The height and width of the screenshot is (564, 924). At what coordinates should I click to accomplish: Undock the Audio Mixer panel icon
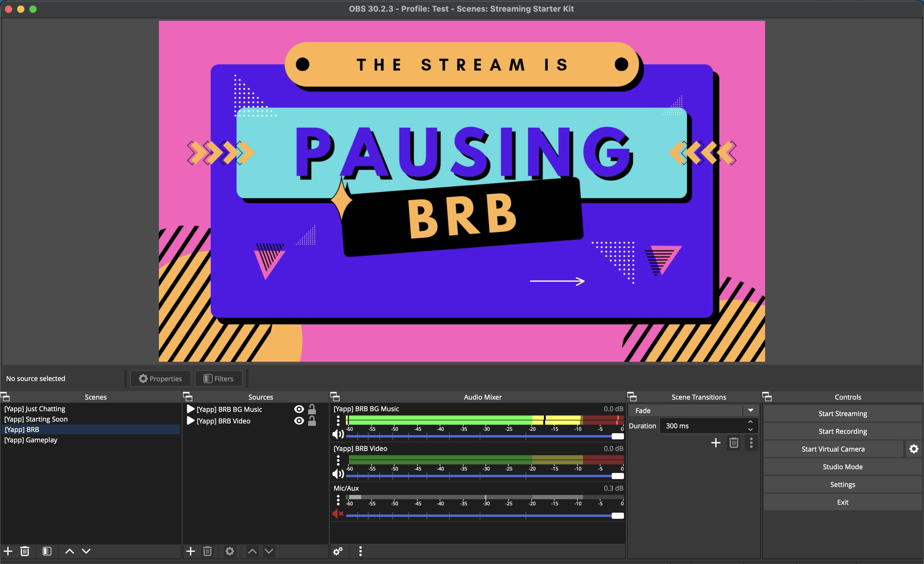335,396
